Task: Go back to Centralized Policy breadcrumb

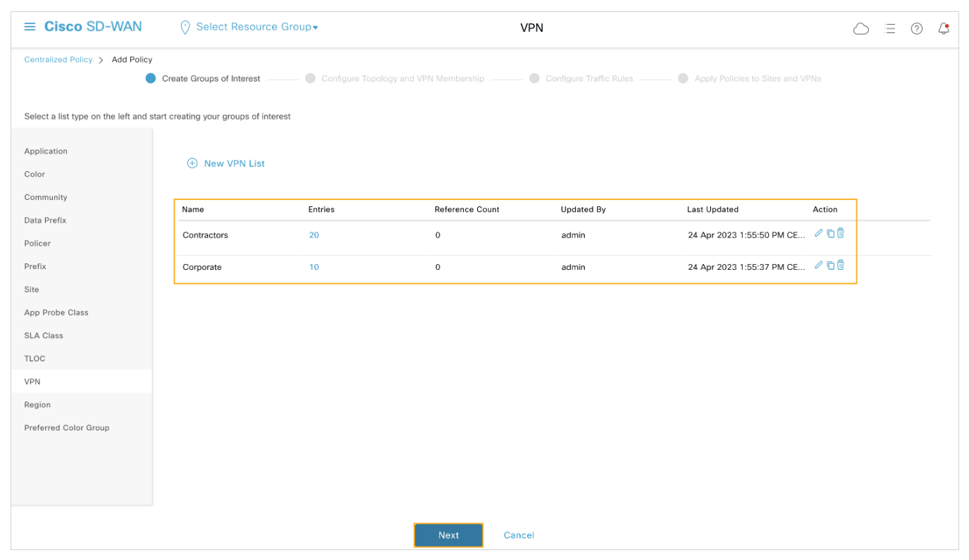Action: tap(58, 60)
